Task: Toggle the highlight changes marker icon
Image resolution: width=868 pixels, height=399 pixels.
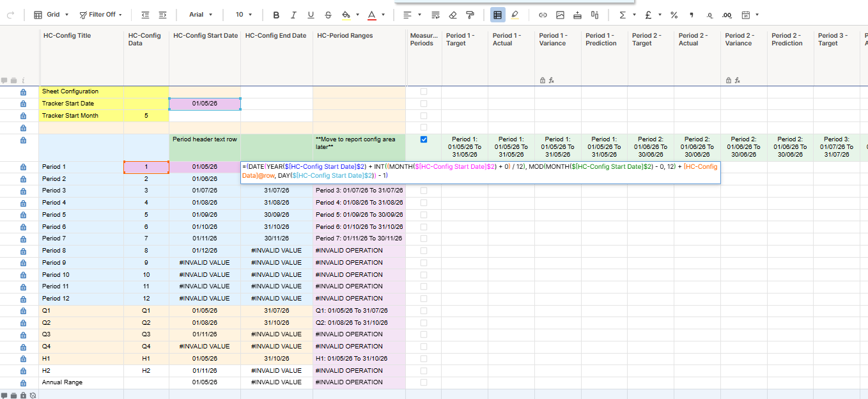Action: click(515, 15)
